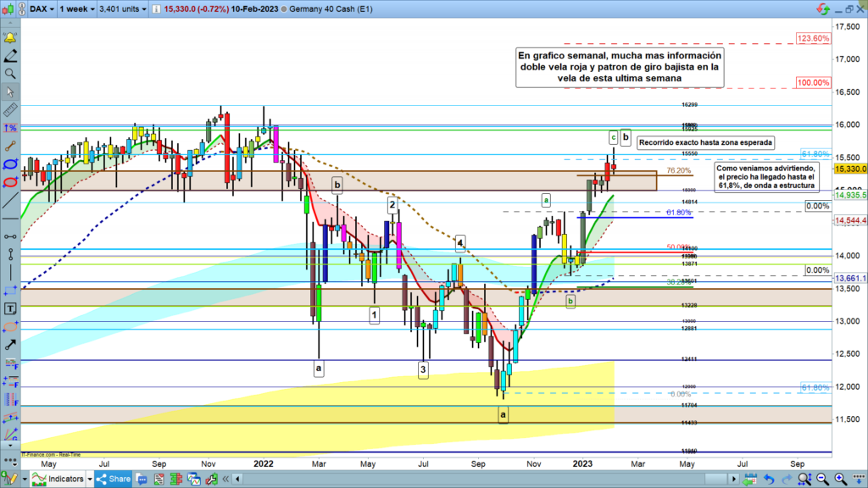The height and width of the screenshot is (488, 868).
Task: Select the mouse cursor pointer tool
Action: [x=10, y=91]
